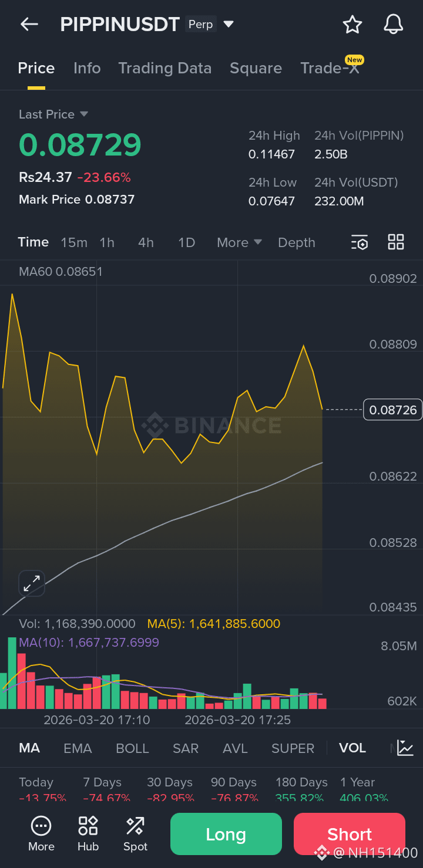Tap the Today performance column
Viewport: 423px width, 868px height.
point(42,789)
